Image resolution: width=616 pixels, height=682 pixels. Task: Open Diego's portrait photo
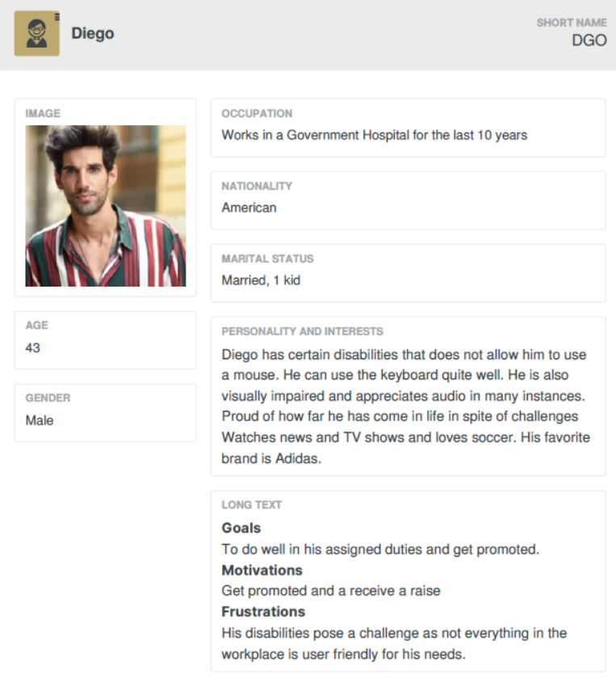(106, 206)
